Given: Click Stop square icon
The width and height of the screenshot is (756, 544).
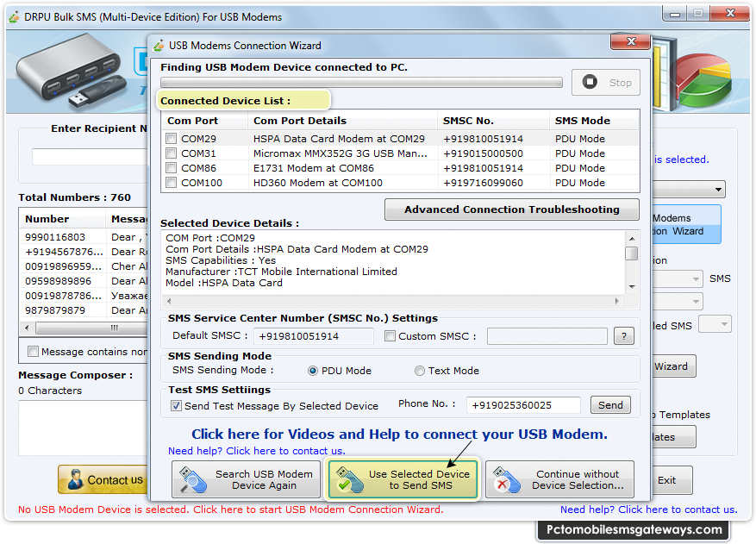Looking at the screenshot, I should click(x=590, y=82).
